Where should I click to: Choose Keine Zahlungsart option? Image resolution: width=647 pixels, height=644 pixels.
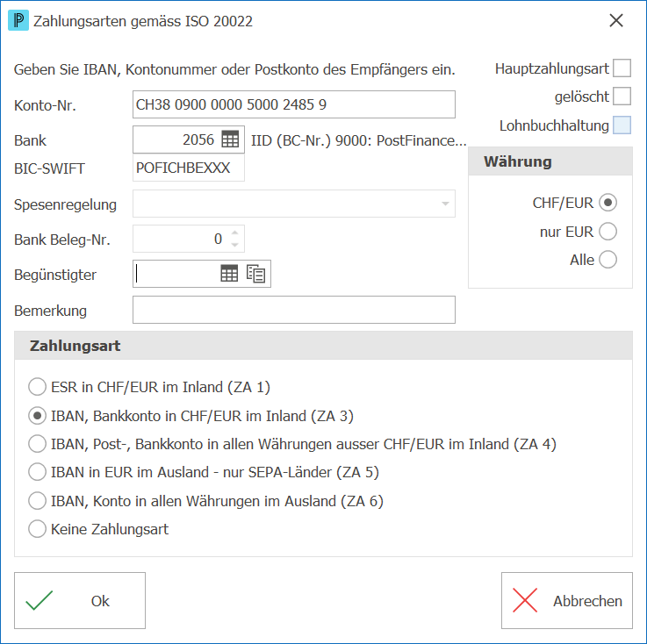click(37, 529)
